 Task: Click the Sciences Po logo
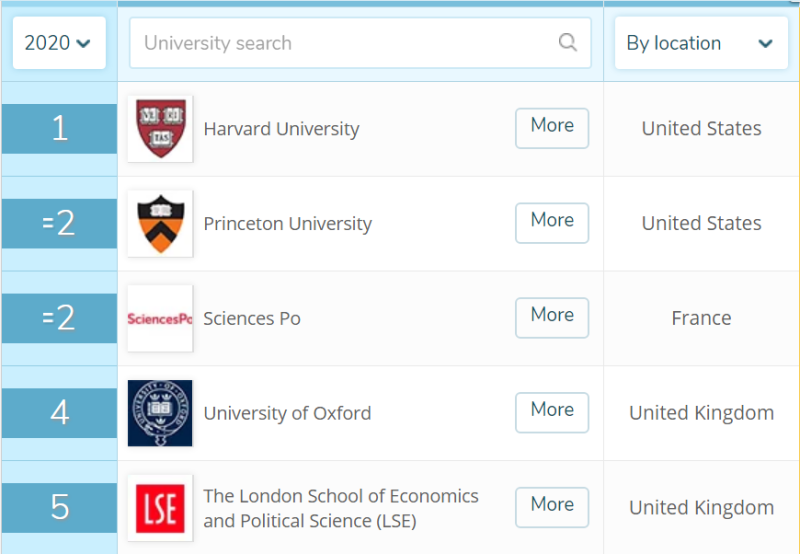point(160,318)
